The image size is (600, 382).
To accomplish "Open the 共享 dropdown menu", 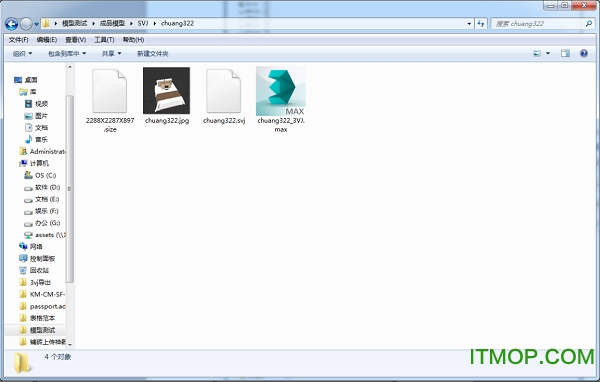I will click(111, 54).
